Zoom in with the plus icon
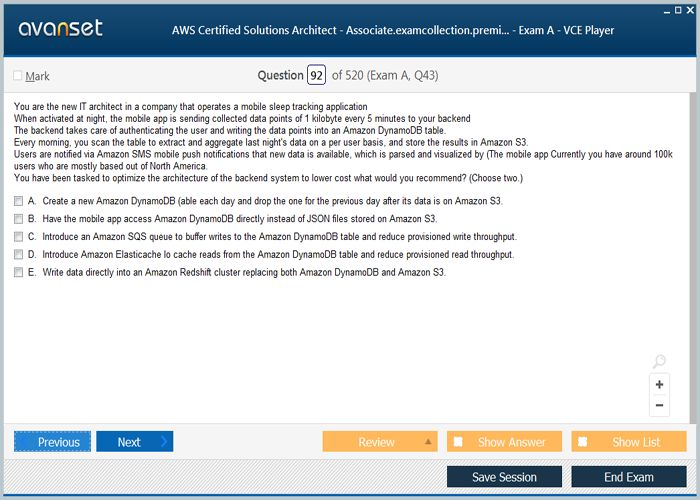Viewport: 700px width, 500px height. point(659,384)
